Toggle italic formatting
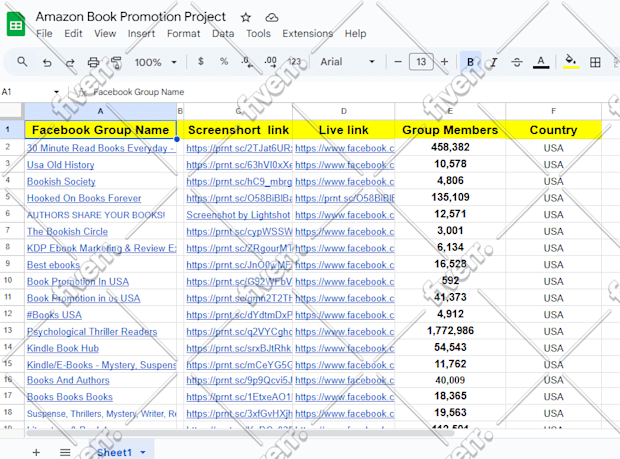Screen dimensions: 620x459 pos(494,62)
